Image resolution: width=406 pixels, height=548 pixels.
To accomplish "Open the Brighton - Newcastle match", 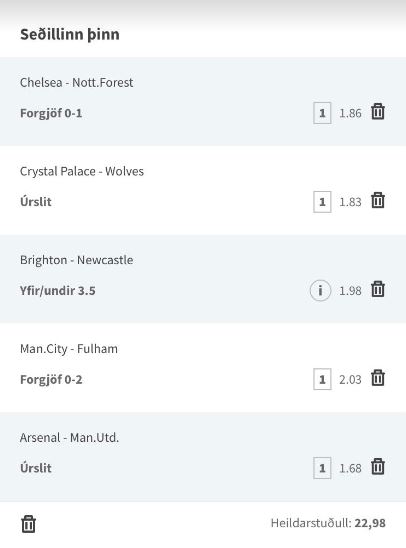I will coord(77,260).
